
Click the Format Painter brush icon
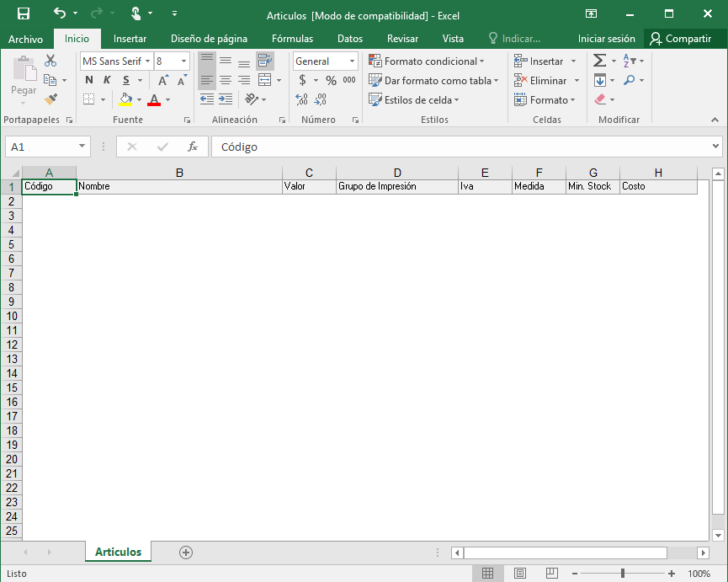tap(50, 99)
